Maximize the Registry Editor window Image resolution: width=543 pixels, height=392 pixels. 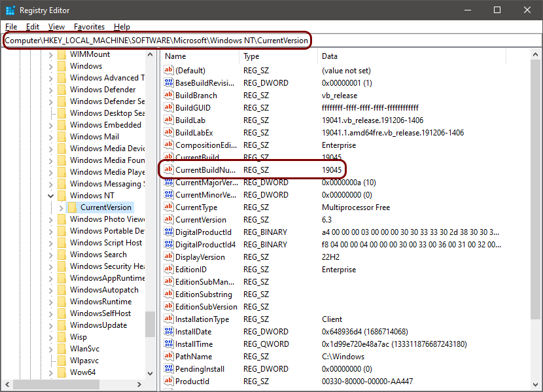pos(497,10)
